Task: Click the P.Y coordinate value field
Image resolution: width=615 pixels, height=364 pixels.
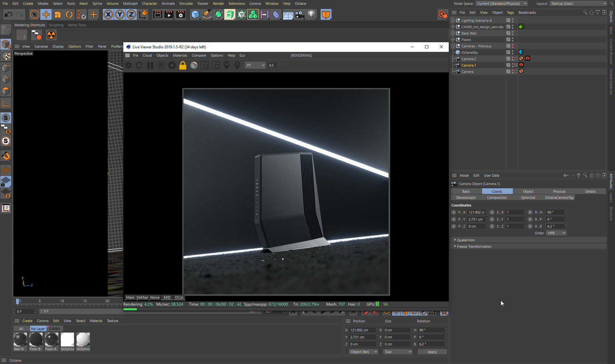Action: [x=476, y=219]
